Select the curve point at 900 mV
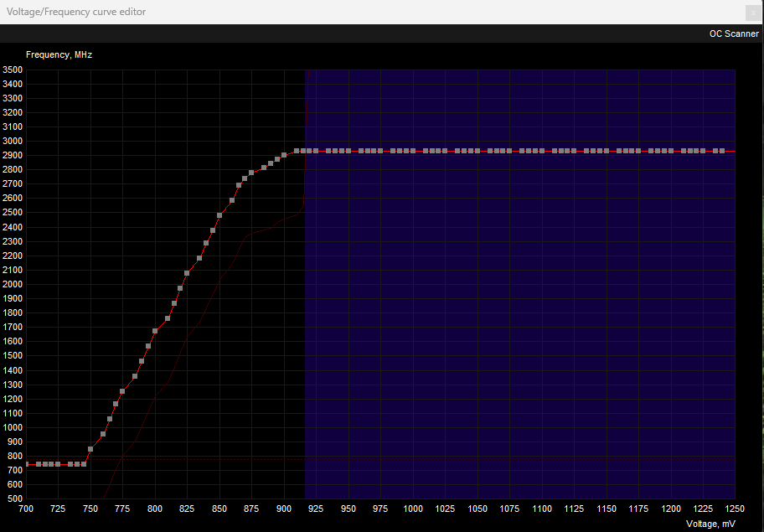This screenshot has width=764, height=532. point(284,155)
